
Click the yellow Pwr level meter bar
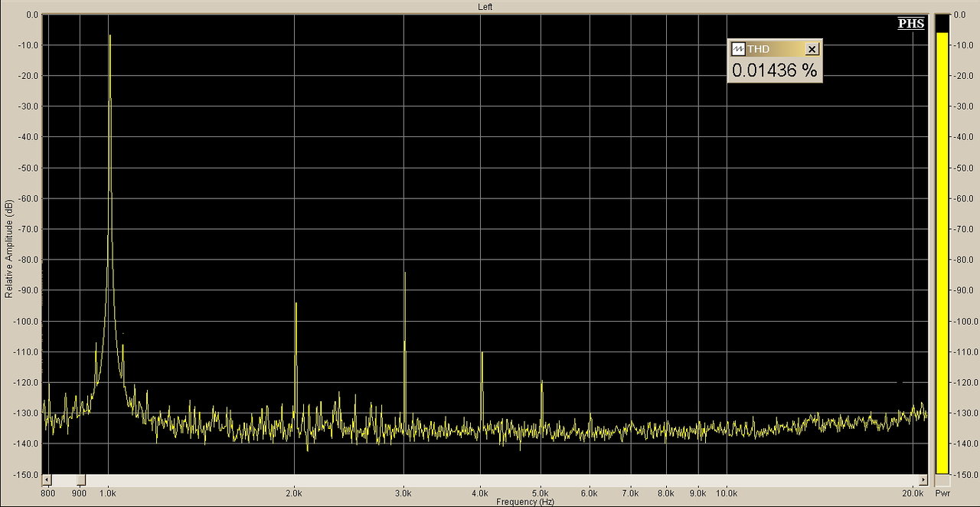coord(942,253)
